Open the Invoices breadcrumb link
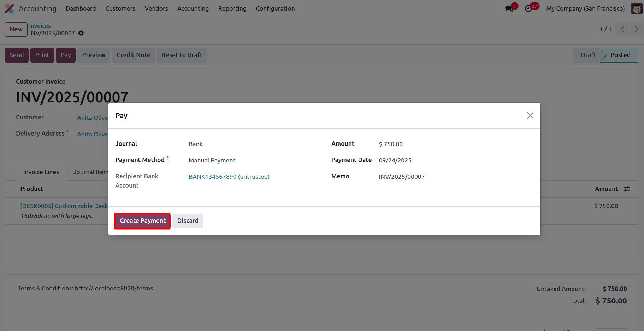This screenshot has width=644, height=331. [40, 26]
